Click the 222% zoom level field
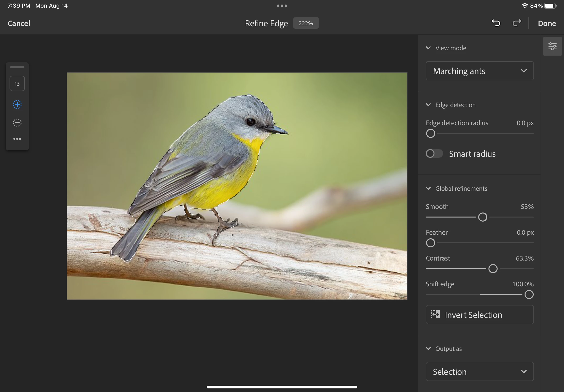 tap(306, 23)
